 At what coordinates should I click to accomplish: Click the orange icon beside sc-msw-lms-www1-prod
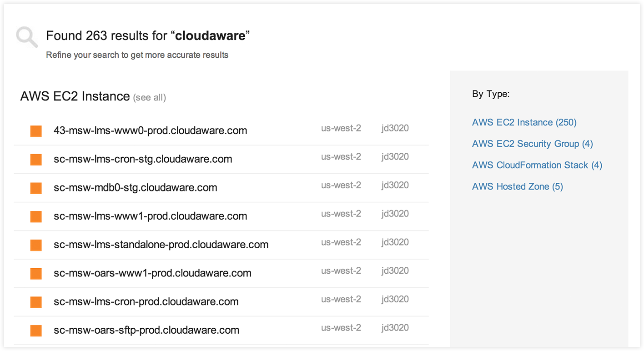(x=36, y=216)
